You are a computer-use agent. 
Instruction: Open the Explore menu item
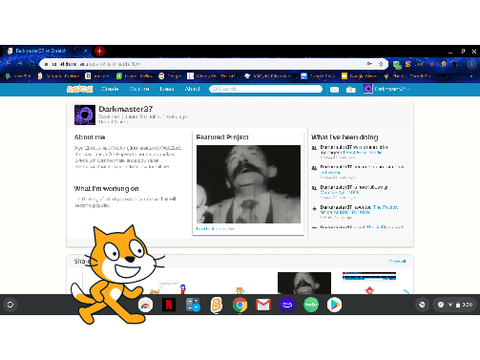(x=139, y=89)
